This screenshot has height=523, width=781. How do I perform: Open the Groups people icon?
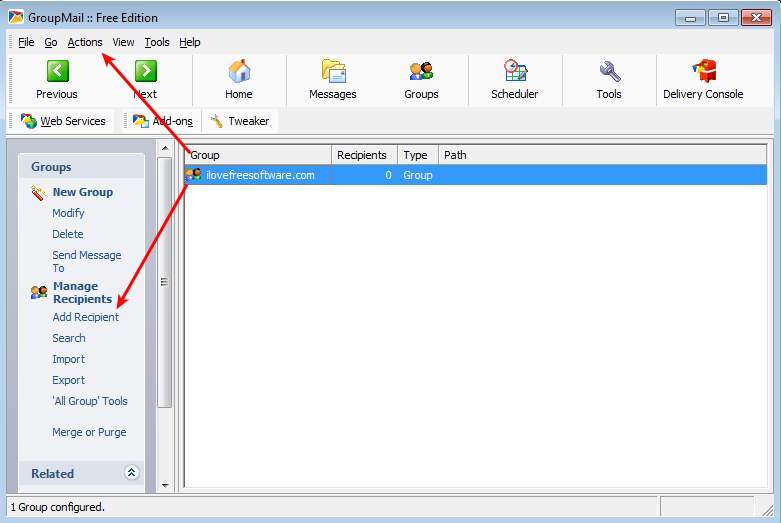(421, 71)
